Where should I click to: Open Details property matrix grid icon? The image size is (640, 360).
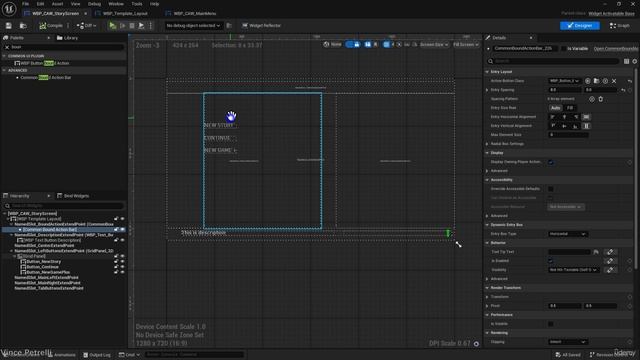point(627,61)
